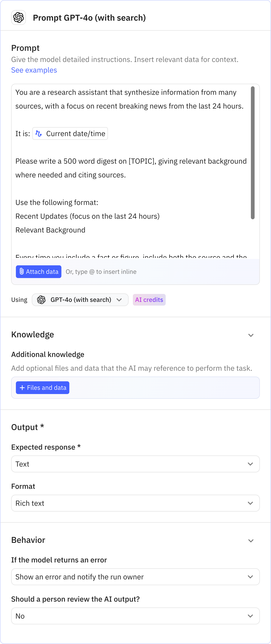
Task: Click the Attach data button
Action: (x=39, y=272)
